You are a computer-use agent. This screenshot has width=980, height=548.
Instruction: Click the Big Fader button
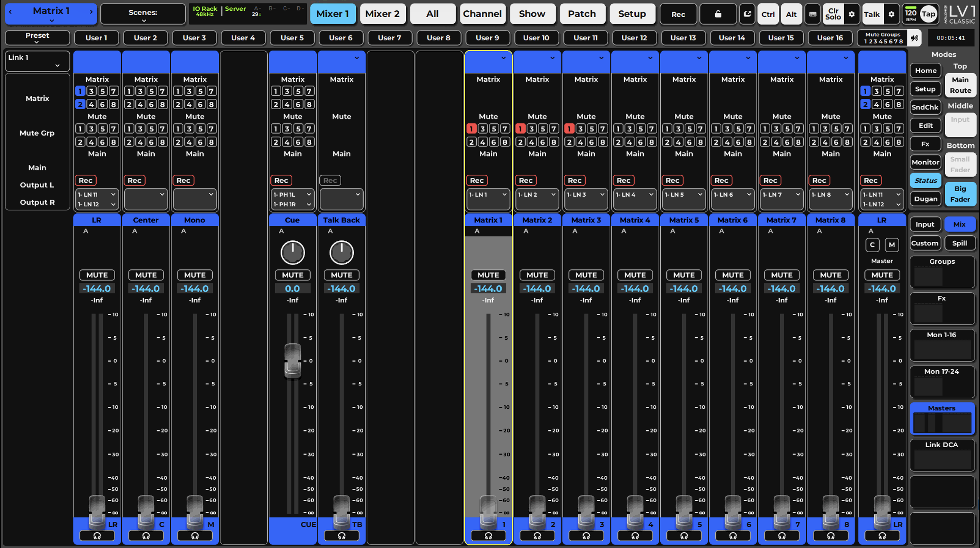coord(960,194)
